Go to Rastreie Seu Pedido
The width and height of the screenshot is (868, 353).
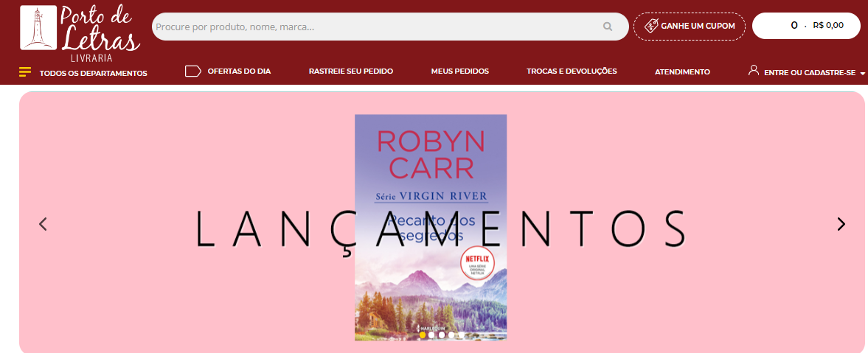[x=351, y=71]
